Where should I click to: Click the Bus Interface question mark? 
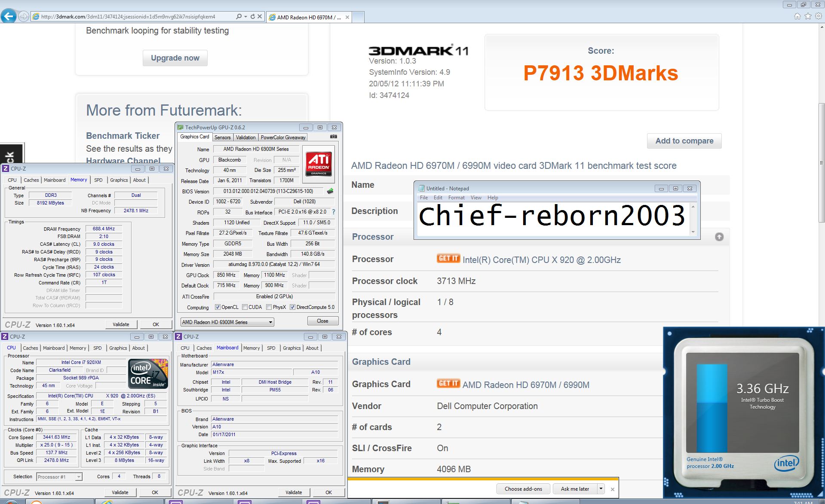334,212
